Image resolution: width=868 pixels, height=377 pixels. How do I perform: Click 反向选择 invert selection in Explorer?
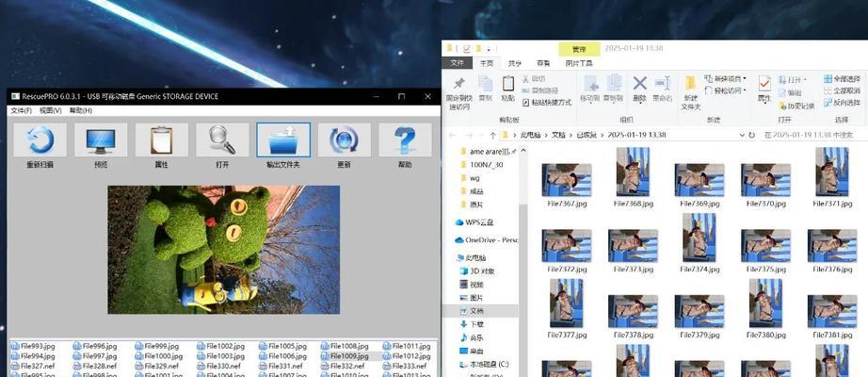[x=842, y=103]
